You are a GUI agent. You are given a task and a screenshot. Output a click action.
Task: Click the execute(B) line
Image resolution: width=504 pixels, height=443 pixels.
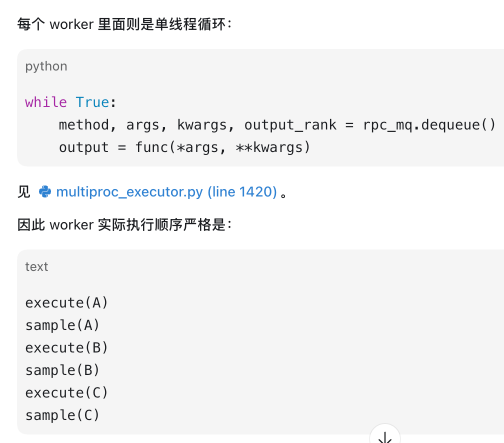click(x=66, y=348)
